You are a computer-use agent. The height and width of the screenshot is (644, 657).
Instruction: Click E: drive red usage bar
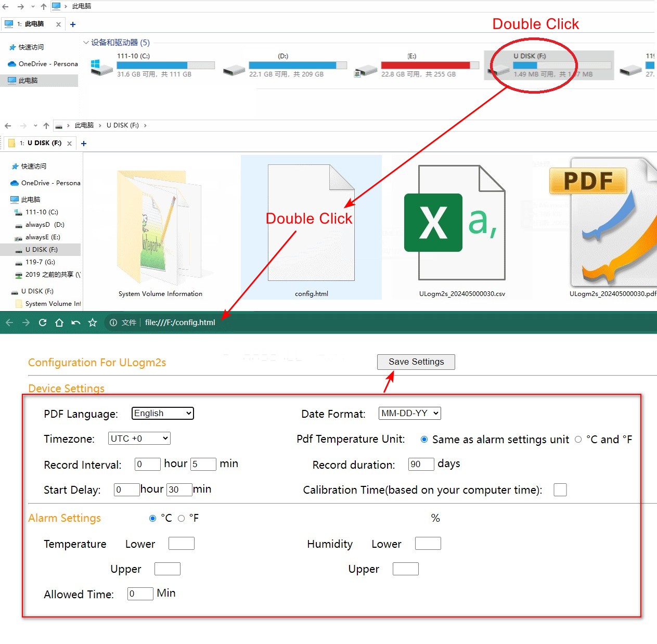(x=430, y=65)
